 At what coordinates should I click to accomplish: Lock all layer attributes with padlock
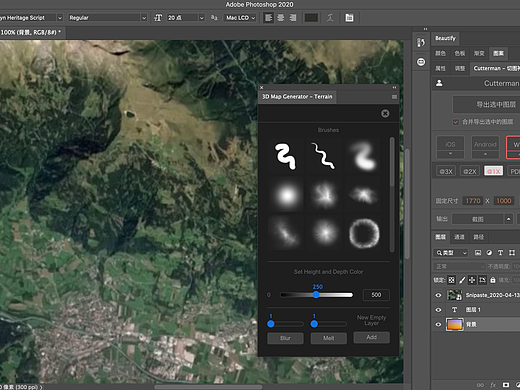(493, 280)
